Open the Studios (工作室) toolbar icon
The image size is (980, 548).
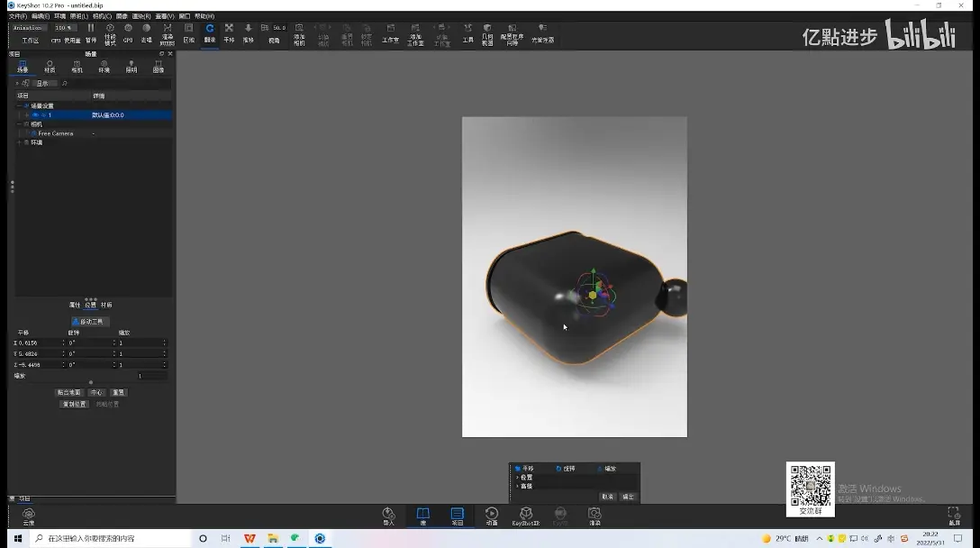click(x=390, y=32)
